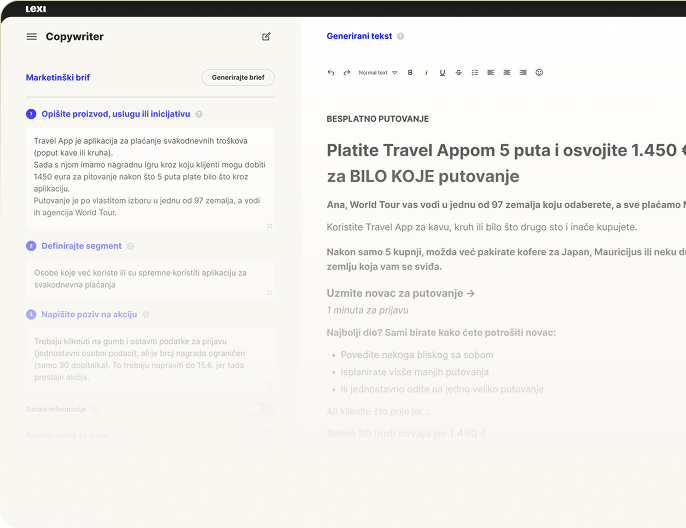The image size is (686, 528).
Task: Show help for Opišite proizvod question
Action: click(x=199, y=114)
